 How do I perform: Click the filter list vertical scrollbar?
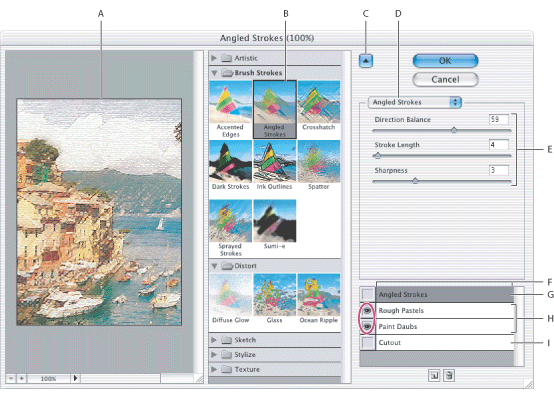point(346,217)
